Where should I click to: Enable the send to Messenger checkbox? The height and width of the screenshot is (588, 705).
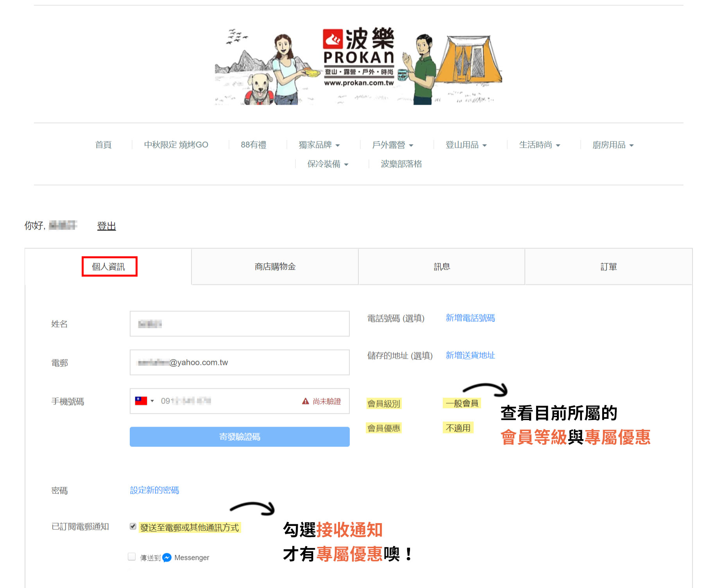(132, 557)
